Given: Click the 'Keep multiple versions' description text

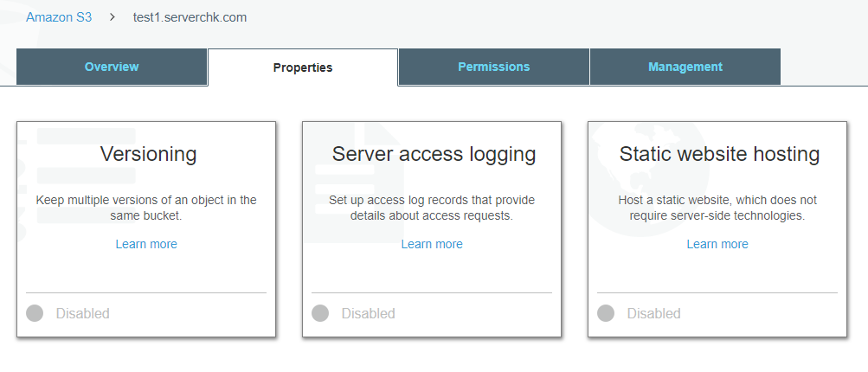Looking at the screenshot, I should coord(146,208).
